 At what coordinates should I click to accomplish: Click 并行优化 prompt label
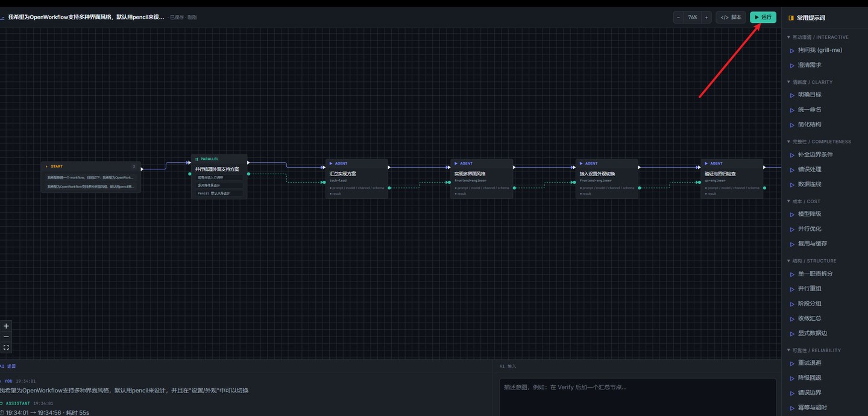(x=810, y=229)
